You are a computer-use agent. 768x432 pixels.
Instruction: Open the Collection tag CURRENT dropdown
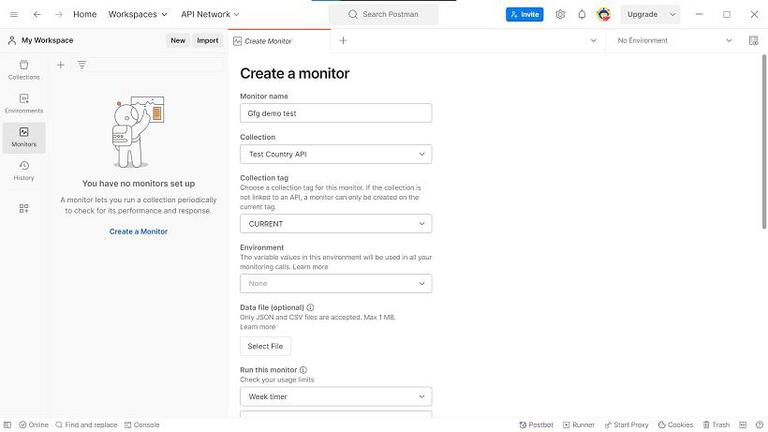click(x=336, y=224)
